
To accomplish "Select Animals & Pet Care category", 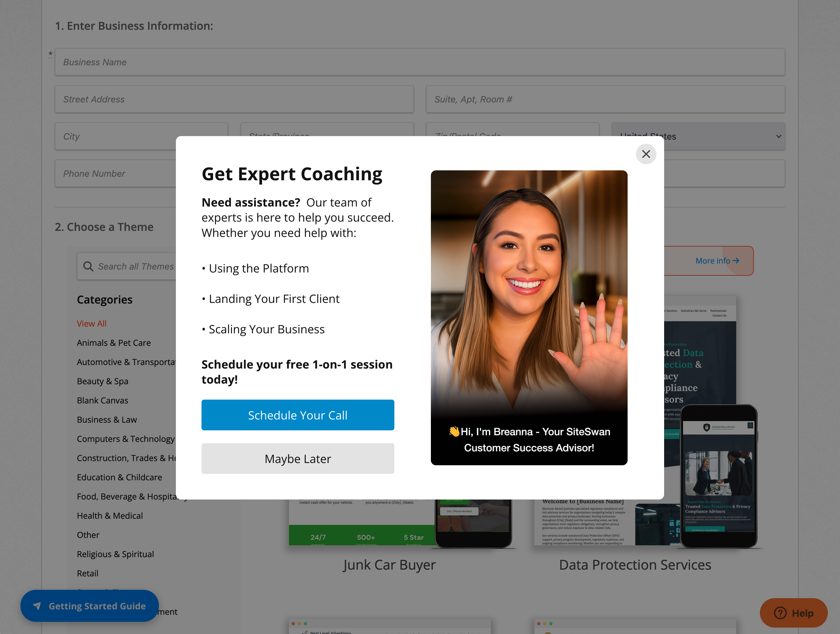I will click(113, 343).
